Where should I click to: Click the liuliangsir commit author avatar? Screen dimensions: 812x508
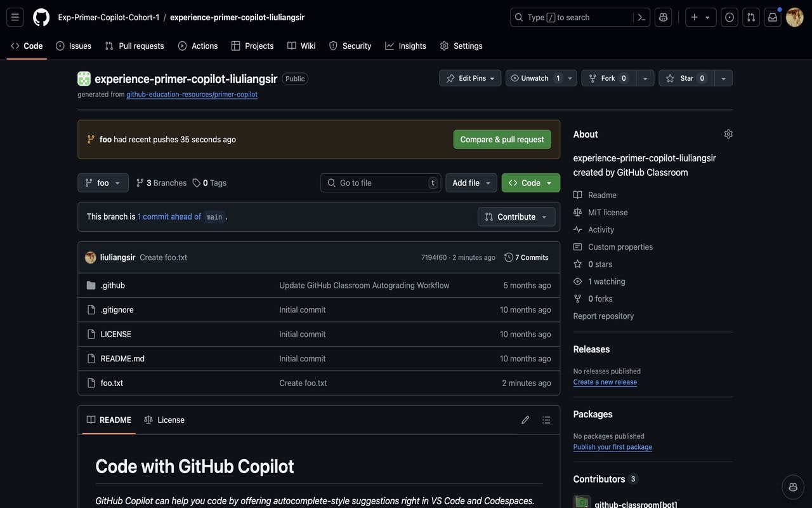[91, 257]
